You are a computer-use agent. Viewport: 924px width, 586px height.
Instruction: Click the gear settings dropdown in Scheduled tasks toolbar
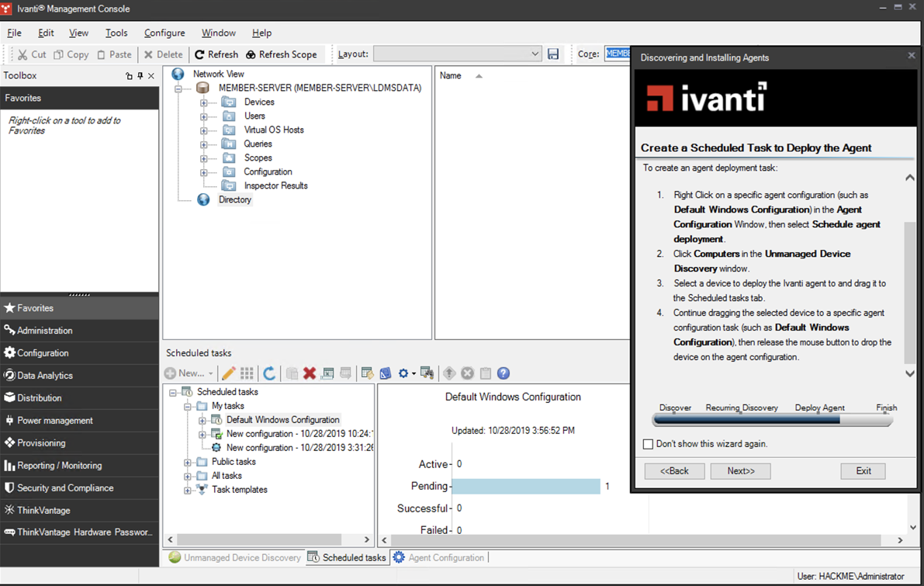click(x=407, y=373)
